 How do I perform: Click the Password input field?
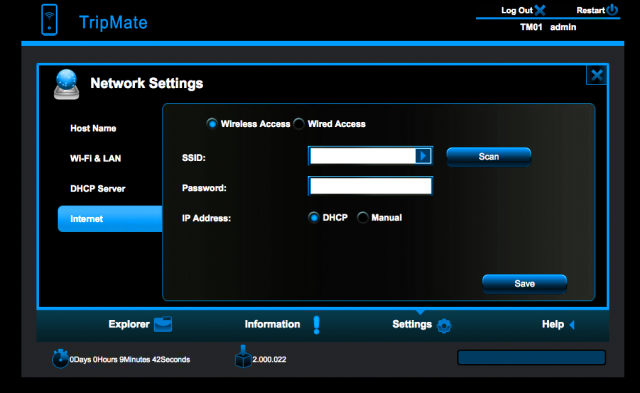click(370, 186)
